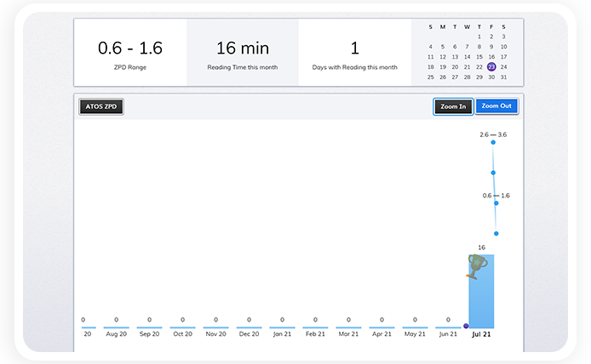The width and height of the screenshot is (591, 364).
Task: Click the May 21 axis label
Action: tap(415, 334)
